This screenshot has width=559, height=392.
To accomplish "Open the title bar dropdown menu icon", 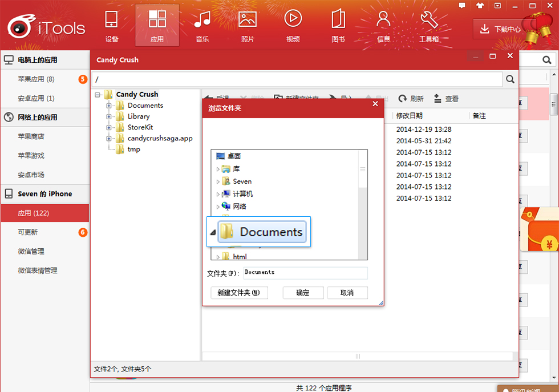I will (497, 5).
